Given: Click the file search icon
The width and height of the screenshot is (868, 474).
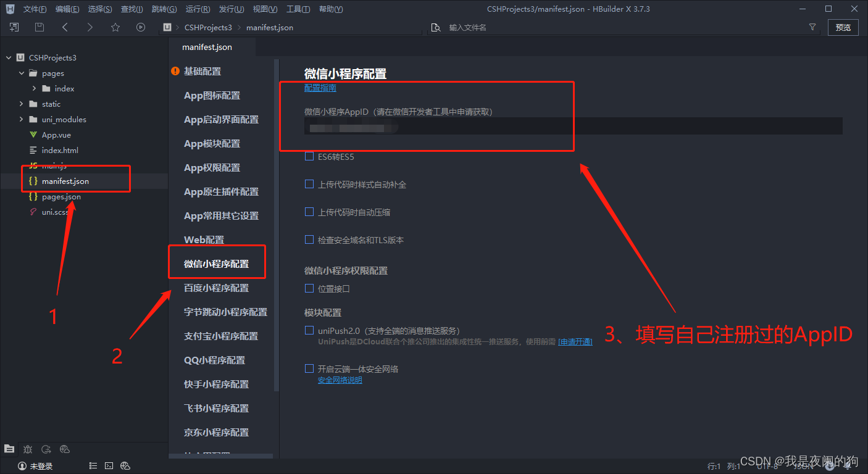Looking at the screenshot, I should (x=436, y=28).
